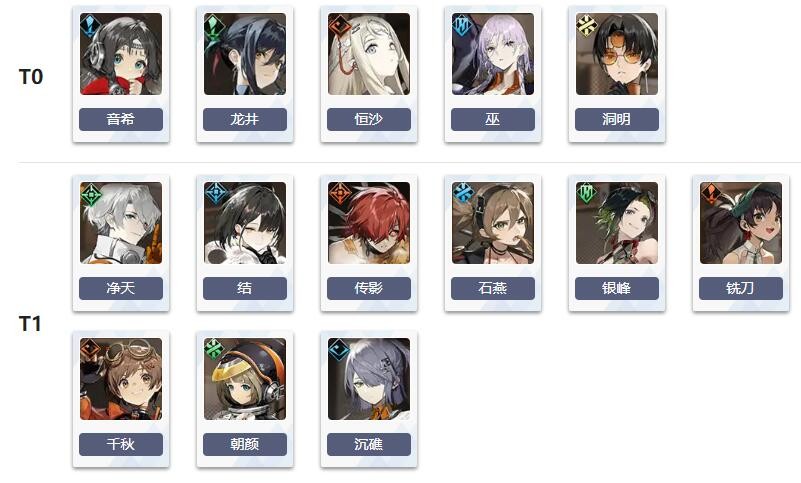This screenshot has width=801, height=483.
Task: Click the blue class icon on 石燕's portrait
Action: click(463, 194)
